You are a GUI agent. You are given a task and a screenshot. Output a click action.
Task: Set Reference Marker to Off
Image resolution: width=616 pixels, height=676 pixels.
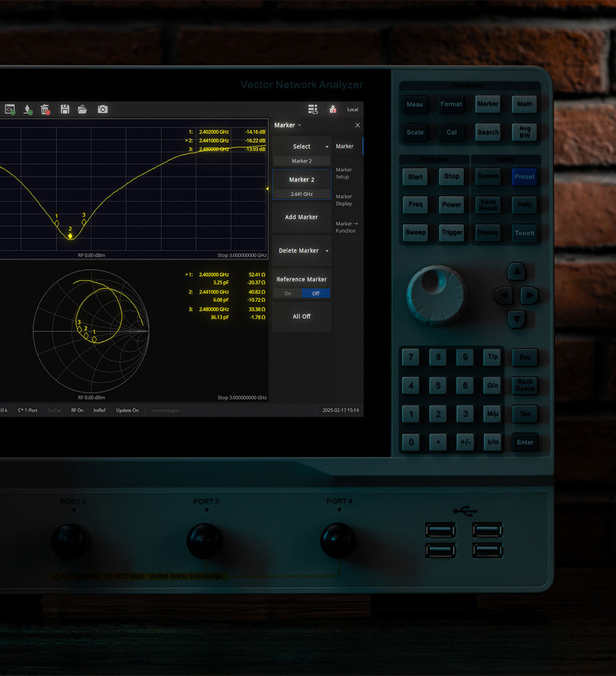[x=316, y=294]
